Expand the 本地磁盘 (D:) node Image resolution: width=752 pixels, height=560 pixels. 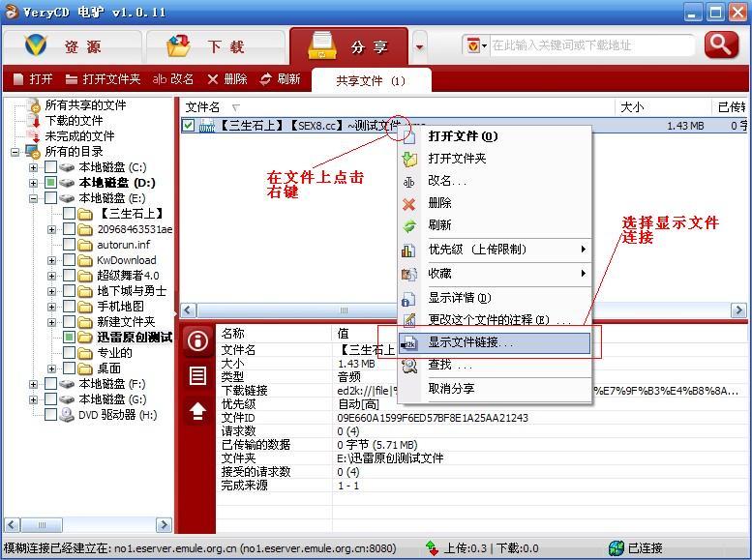click(33, 183)
